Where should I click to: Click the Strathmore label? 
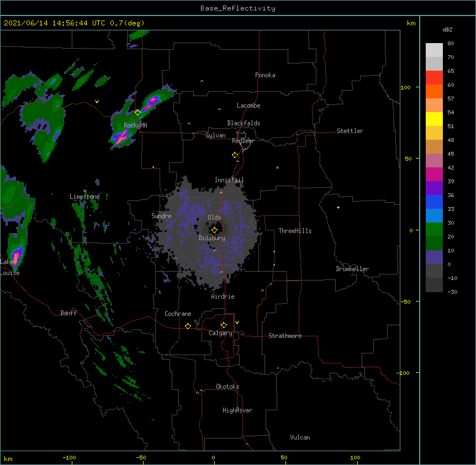point(285,336)
